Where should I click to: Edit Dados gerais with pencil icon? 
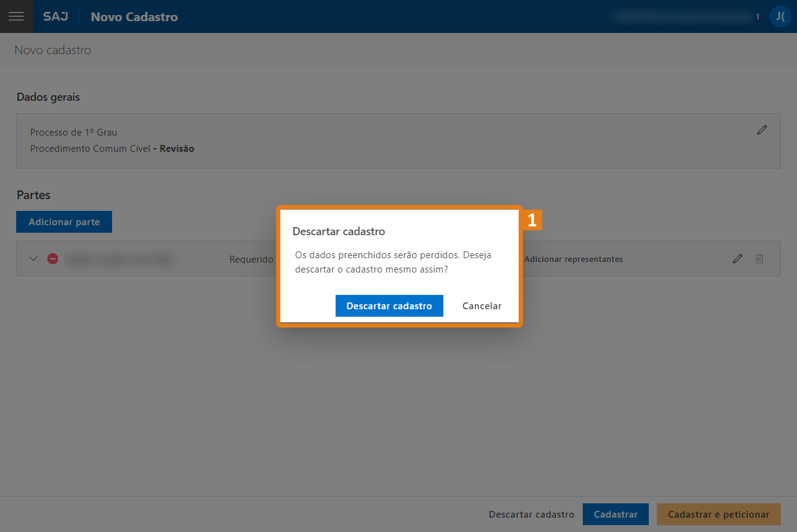pos(762,130)
